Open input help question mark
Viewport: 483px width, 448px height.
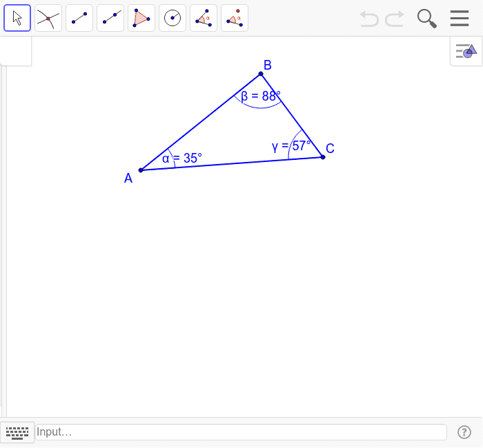[464, 432]
